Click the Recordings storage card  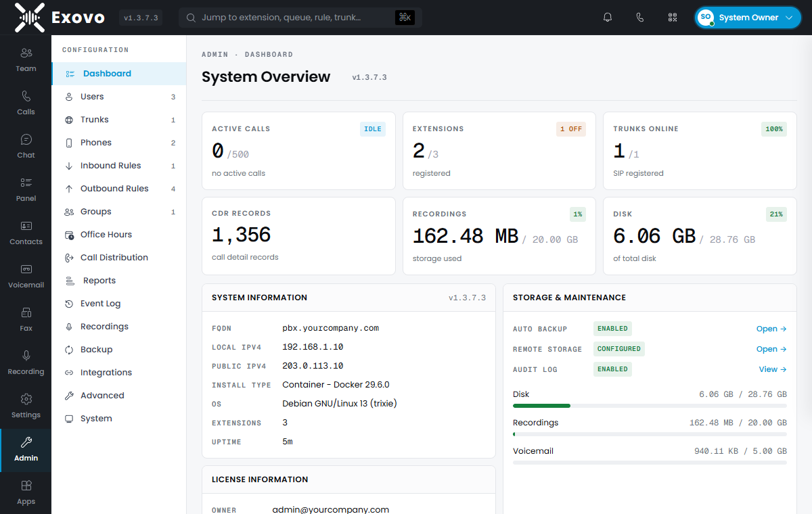(499, 236)
